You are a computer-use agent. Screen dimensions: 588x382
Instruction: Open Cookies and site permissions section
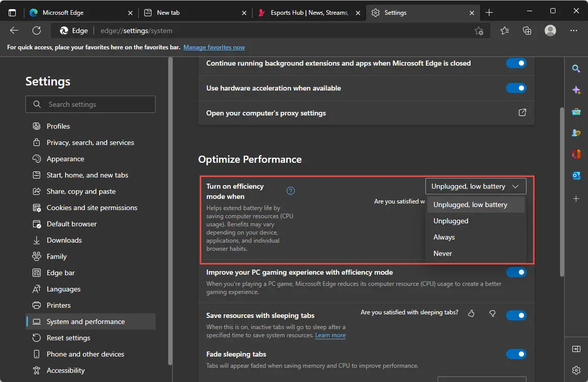(90, 208)
